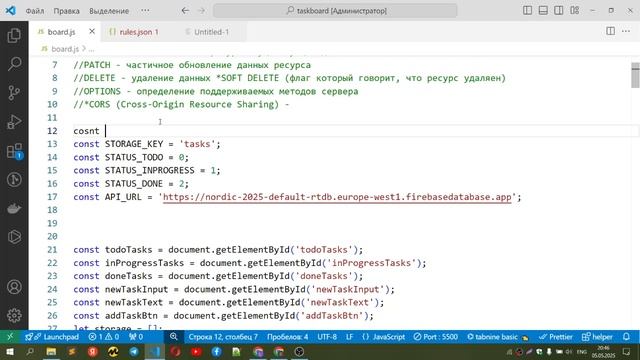Go back with the left arrow

185,11
